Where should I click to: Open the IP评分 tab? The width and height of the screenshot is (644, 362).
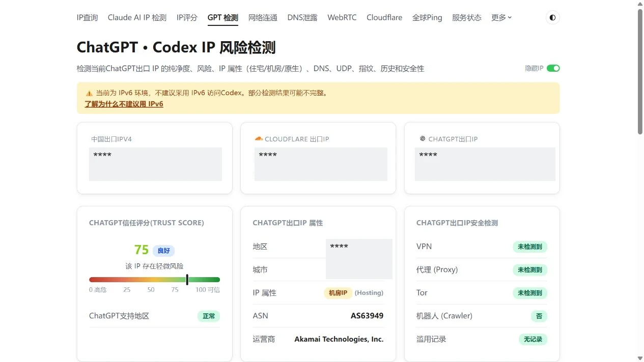pos(187,17)
